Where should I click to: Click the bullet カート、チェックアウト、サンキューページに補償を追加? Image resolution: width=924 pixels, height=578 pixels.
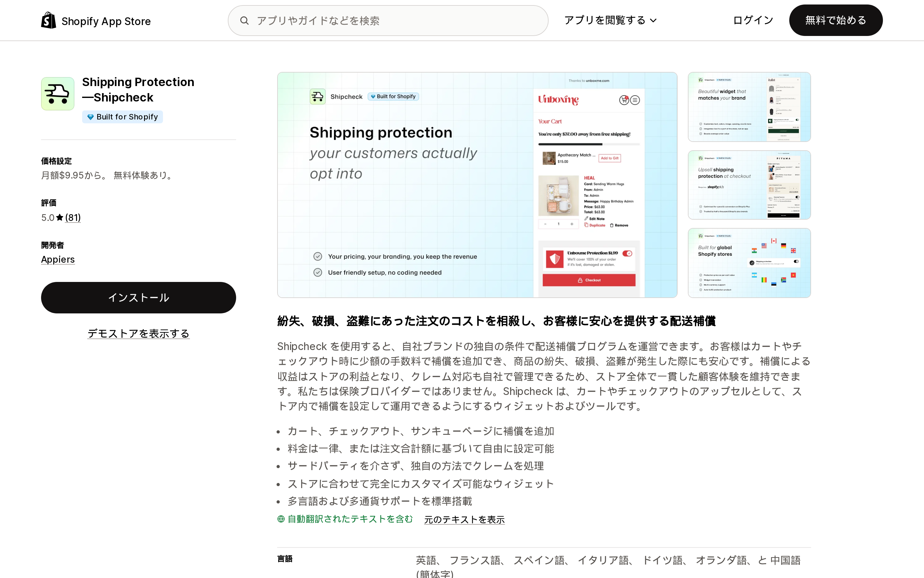click(421, 431)
